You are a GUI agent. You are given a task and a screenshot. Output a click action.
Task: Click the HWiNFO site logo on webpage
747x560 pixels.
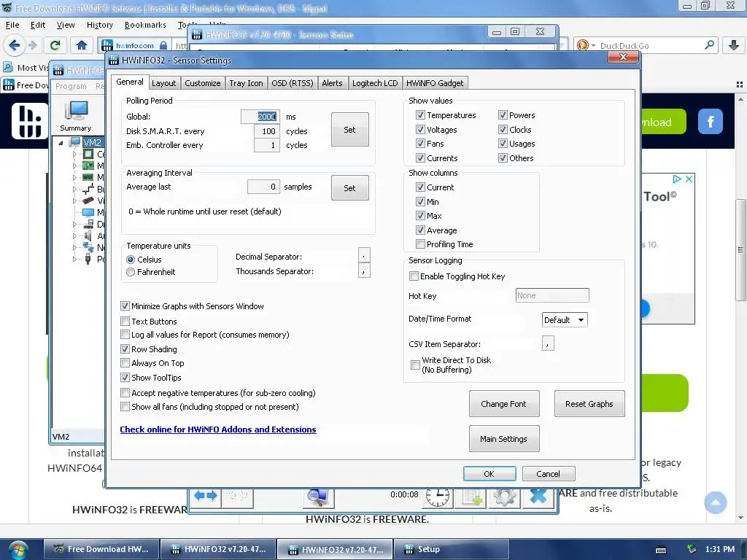(30, 121)
